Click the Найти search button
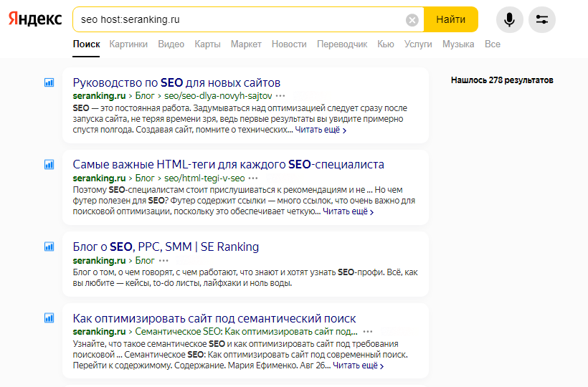 (451, 19)
